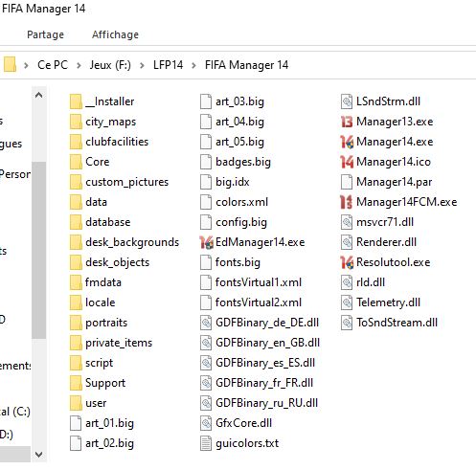Select the EdManager14.exe editor icon
Viewport: 476px width, 470px height.
pos(206,242)
